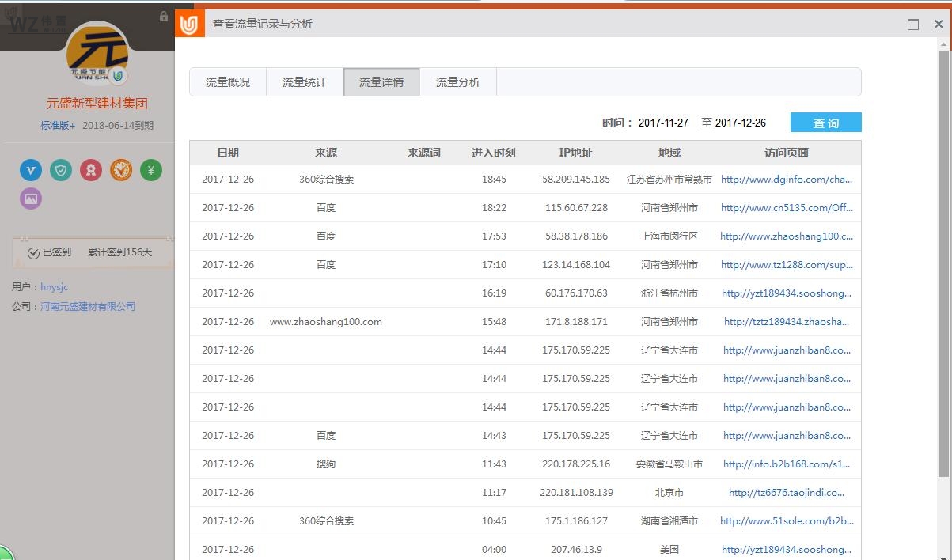Click the red award ribbon icon
This screenshot has width=952, height=560.
click(x=91, y=170)
